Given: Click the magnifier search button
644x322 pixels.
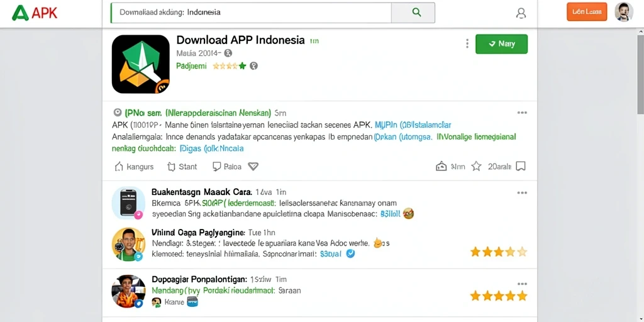Looking at the screenshot, I should pyautogui.click(x=416, y=13).
